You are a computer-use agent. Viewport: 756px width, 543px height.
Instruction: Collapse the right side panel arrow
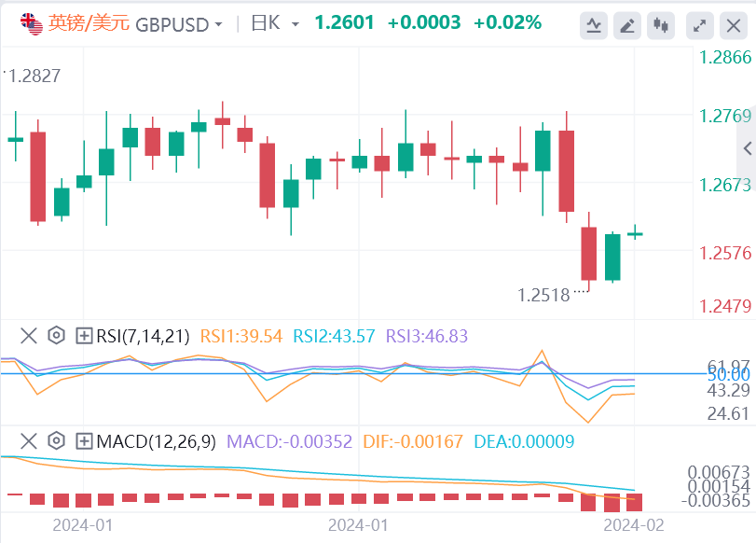tap(748, 148)
